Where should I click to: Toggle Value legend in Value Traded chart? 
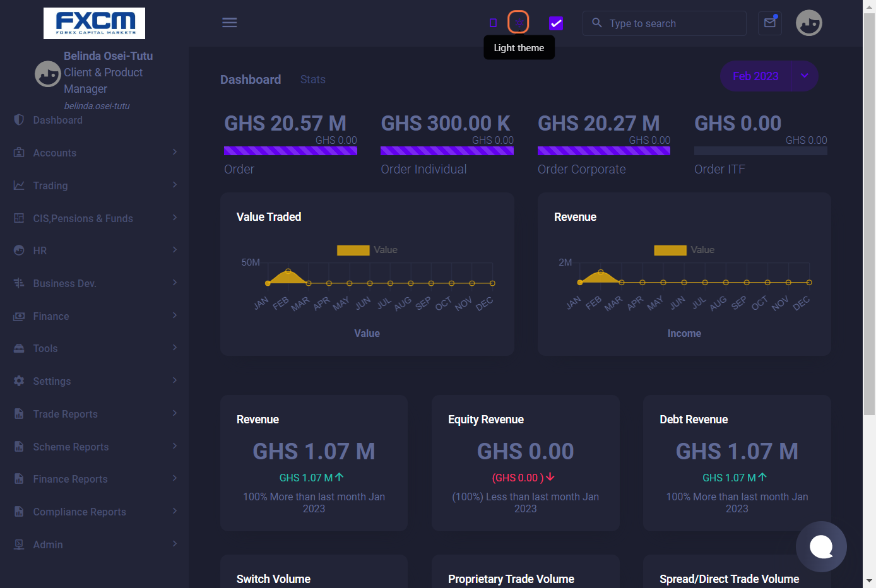(x=367, y=250)
